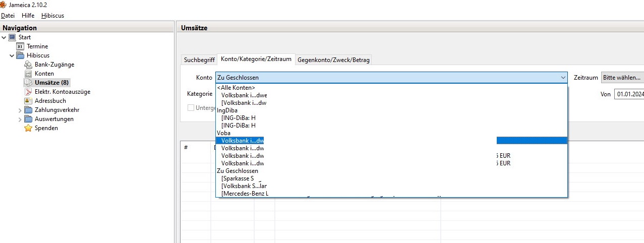The width and height of the screenshot is (644, 243).
Task: Select the highlighted Volksbank entry under Voba
Action: point(391,141)
